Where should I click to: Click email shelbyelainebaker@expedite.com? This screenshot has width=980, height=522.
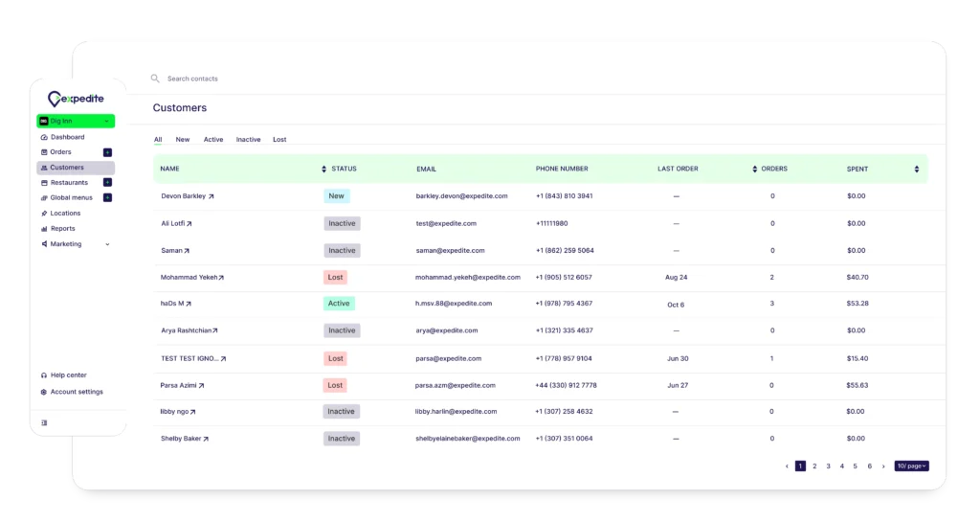coord(467,439)
